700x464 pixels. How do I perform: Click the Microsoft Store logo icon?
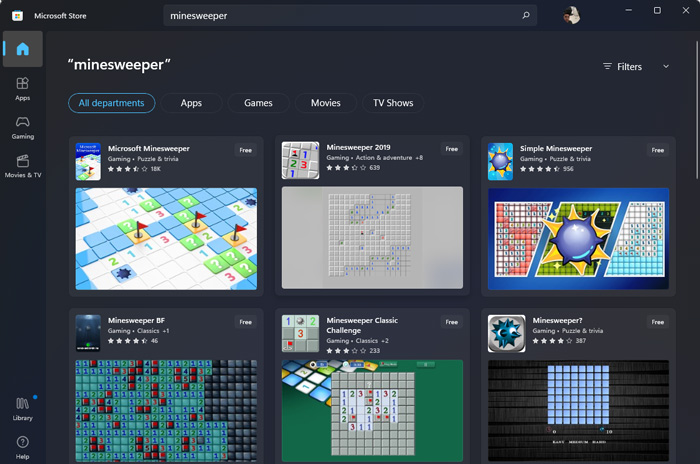coord(17,16)
